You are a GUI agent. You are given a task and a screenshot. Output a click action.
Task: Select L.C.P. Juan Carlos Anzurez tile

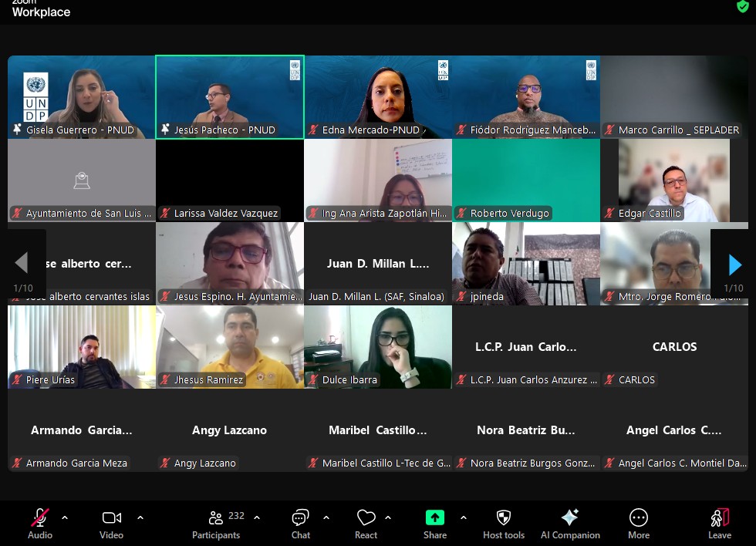[526, 347]
